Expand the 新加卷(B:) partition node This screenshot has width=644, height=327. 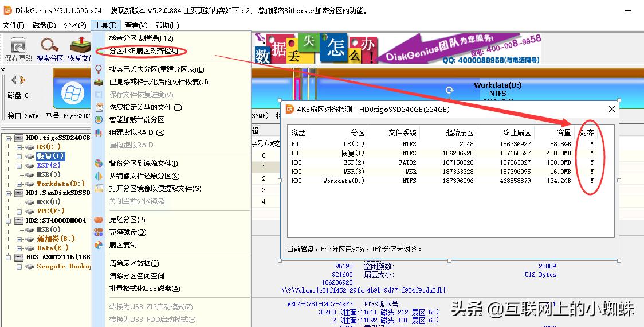(x=19, y=239)
